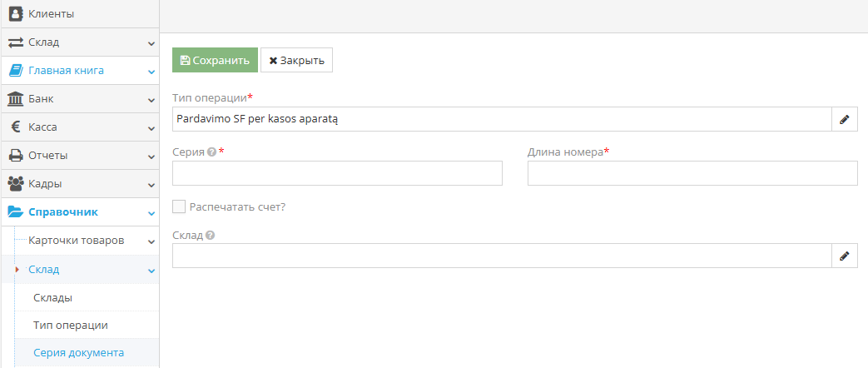This screenshot has height=368, width=868.
Task: Enable the Распечатать счет checkbox
Action: 179,206
